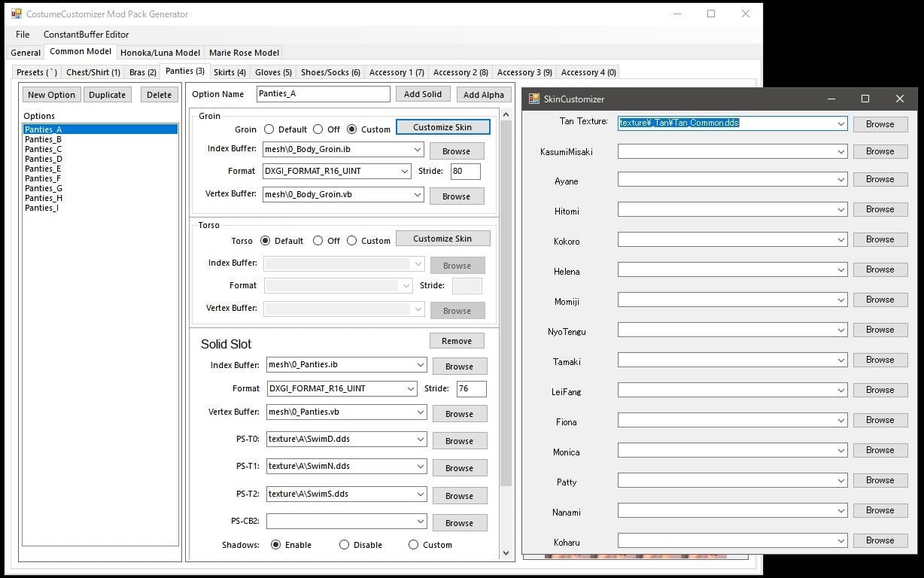This screenshot has width=924, height=578.
Task: Expand the Tan Texture dropdown
Action: 840,123
